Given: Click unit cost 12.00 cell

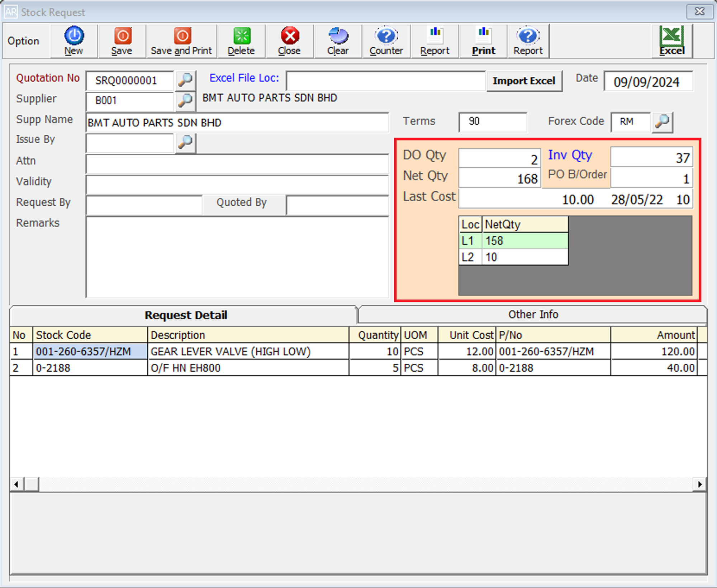Looking at the screenshot, I should point(467,352).
